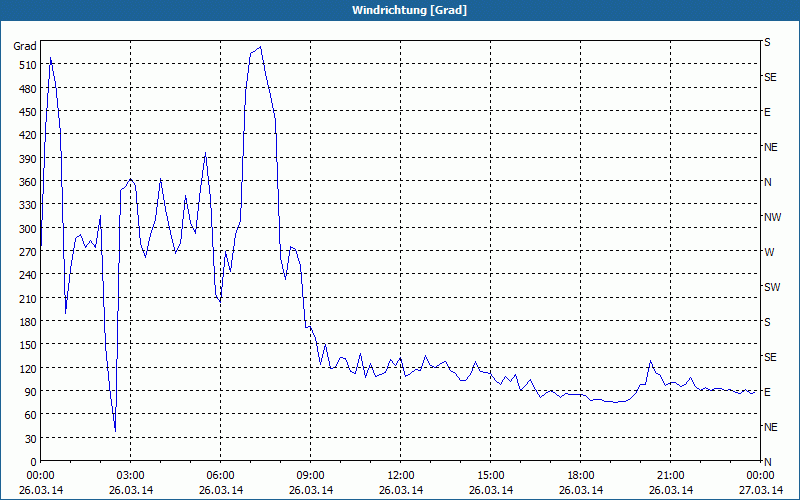Click the compass label N at 360
Image resolution: width=800 pixels, height=500 pixels.
tap(767, 182)
